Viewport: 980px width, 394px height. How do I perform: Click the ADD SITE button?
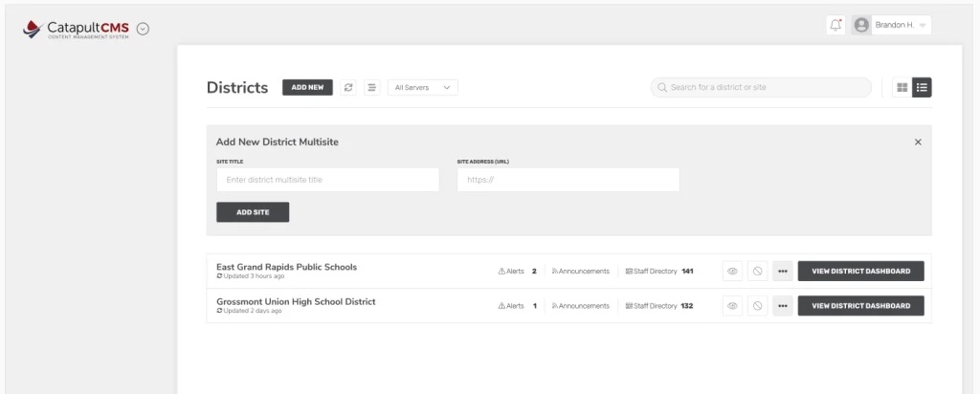(253, 212)
